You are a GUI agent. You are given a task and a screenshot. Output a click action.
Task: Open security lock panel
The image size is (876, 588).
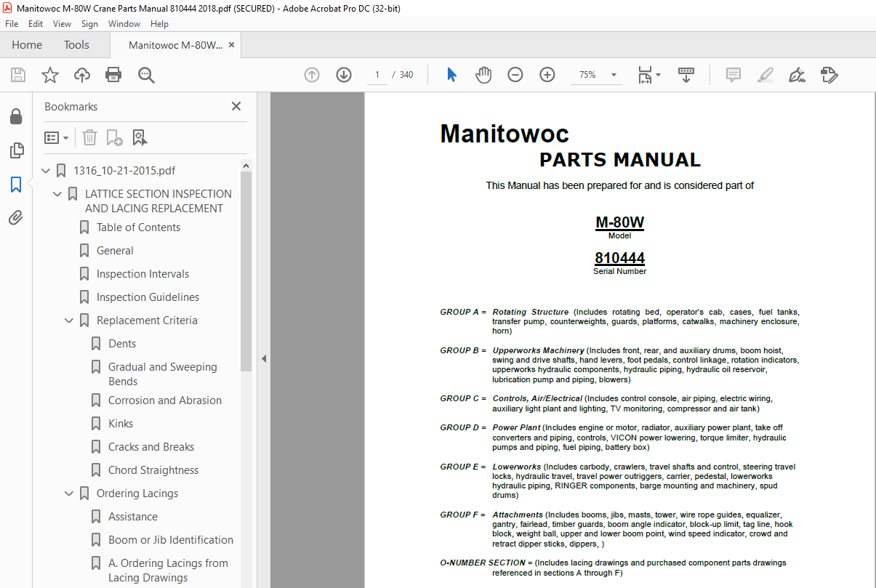pyautogui.click(x=16, y=116)
